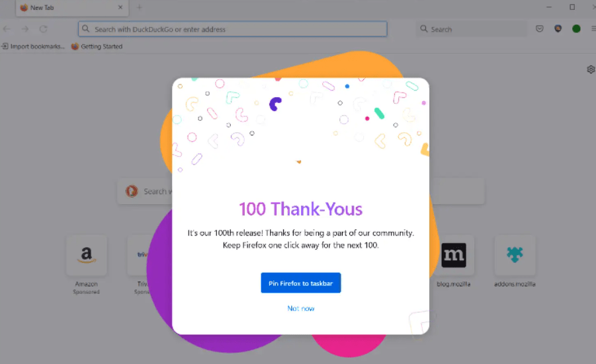Open the blog.mozilla shortcut tile
Image resolution: width=596 pixels, height=364 pixels.
coord(453,256)
